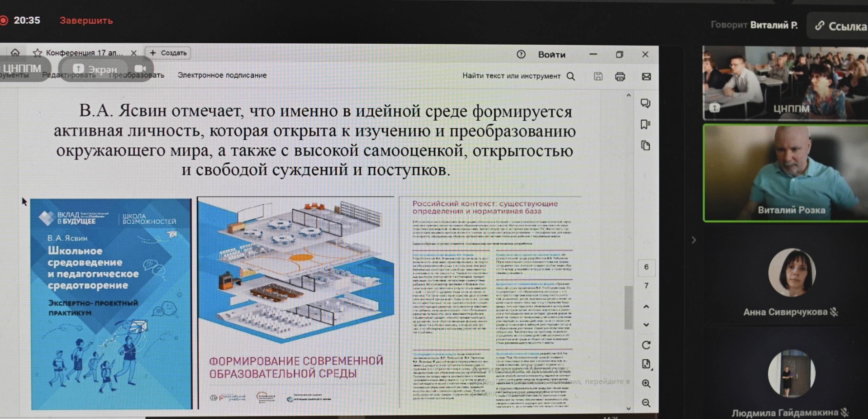Image resolution: width=868 pixels, height=419 pixels.
Task: Select the Конференция 17 ап tab
Action: (84, 53)
